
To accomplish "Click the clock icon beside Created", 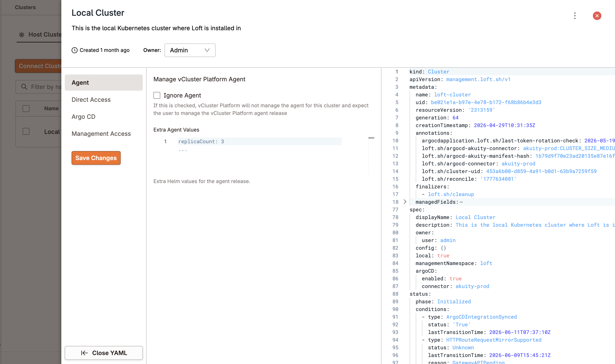I will coord(75,50).
